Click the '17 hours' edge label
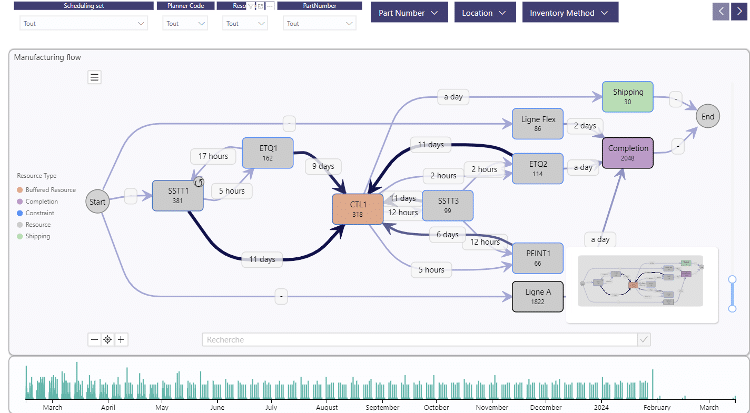Screen dimensions: 750x413 (213, 156)
